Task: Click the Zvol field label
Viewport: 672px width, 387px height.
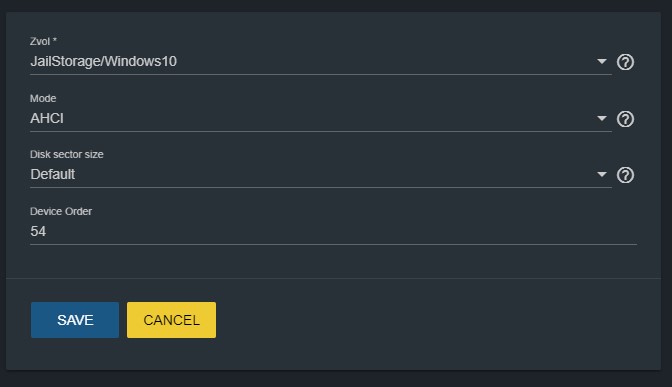Action: coord(40,41)
